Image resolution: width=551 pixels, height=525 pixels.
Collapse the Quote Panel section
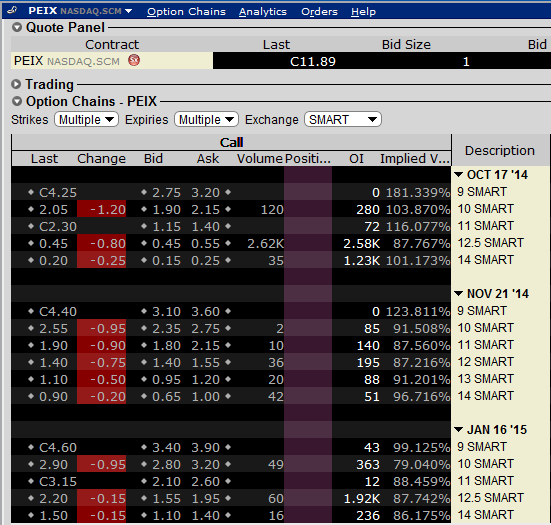[17, 27]
